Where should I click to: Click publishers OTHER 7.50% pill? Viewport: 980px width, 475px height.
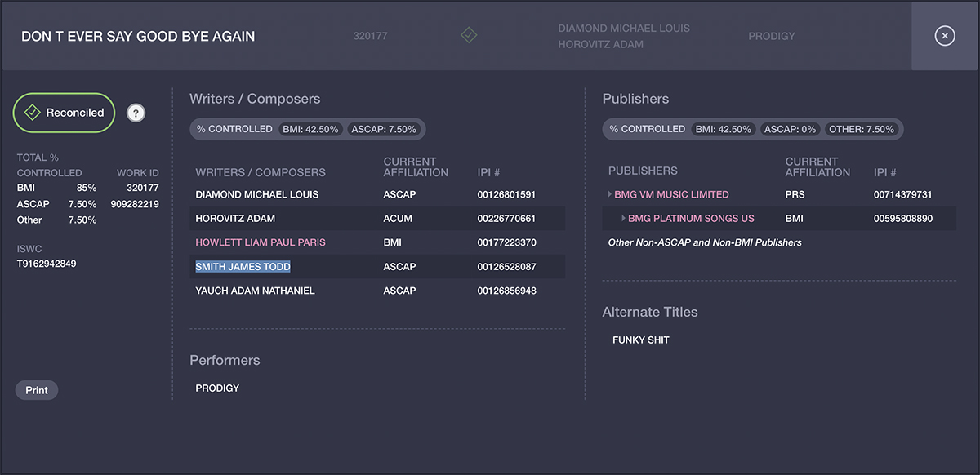(x=862, y=129)
